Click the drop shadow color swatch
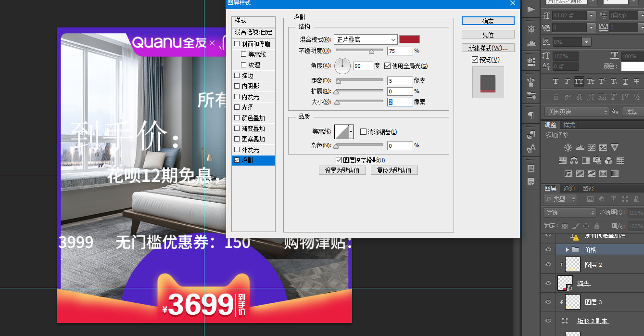 [x=410, y=39]
